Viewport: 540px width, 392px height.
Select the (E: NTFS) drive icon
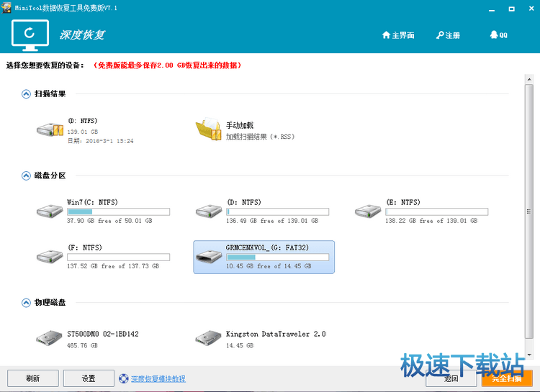coord(368,211)
